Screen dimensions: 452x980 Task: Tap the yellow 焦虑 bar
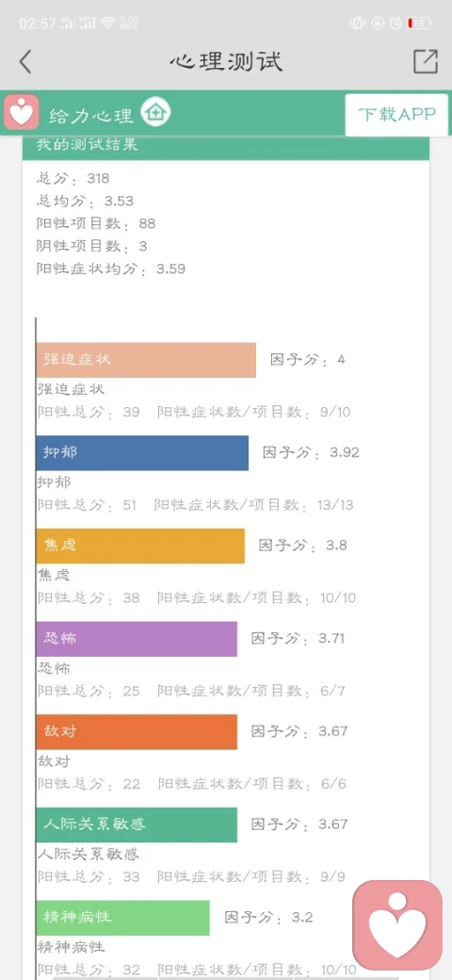[x=140, y=546]
